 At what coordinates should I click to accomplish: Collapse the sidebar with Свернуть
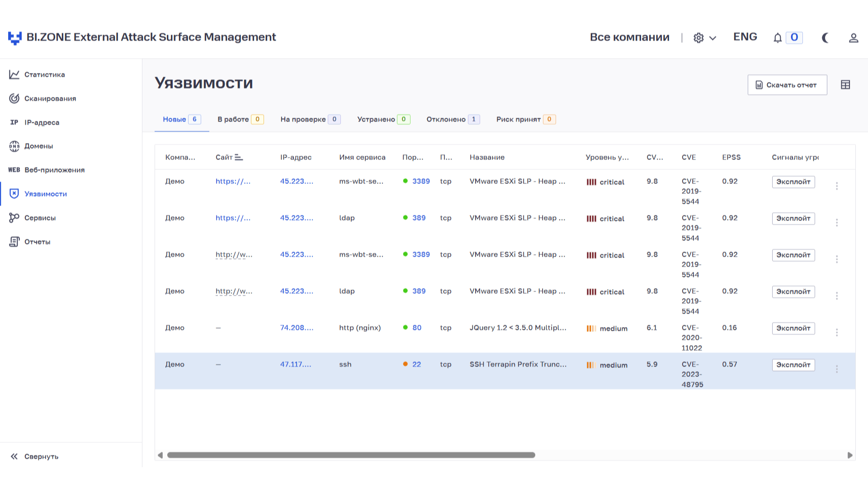35,457
